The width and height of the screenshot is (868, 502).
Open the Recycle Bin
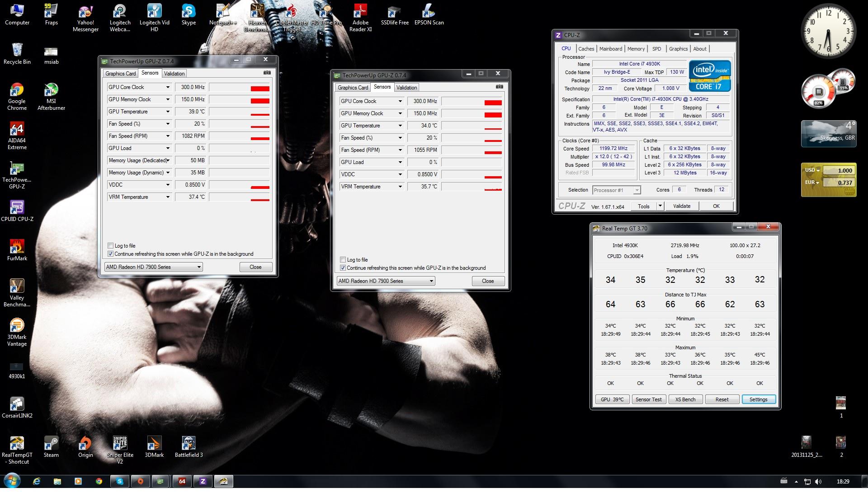click(17, 54)
